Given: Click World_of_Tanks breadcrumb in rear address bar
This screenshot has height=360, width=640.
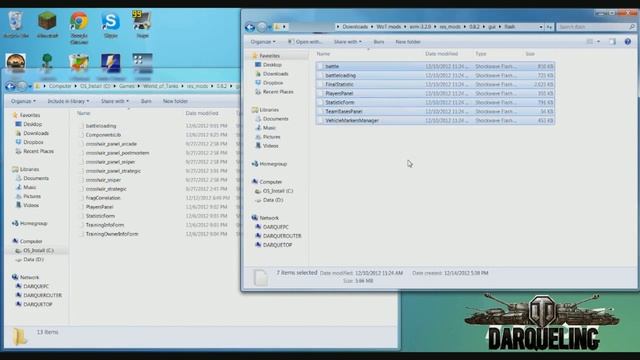Looking at the screenshot, I should point(160,86).
